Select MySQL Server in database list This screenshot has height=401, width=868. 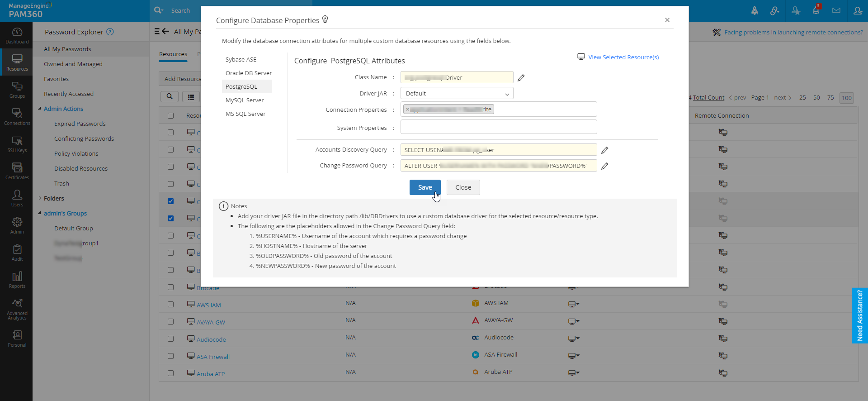(245, 100)
